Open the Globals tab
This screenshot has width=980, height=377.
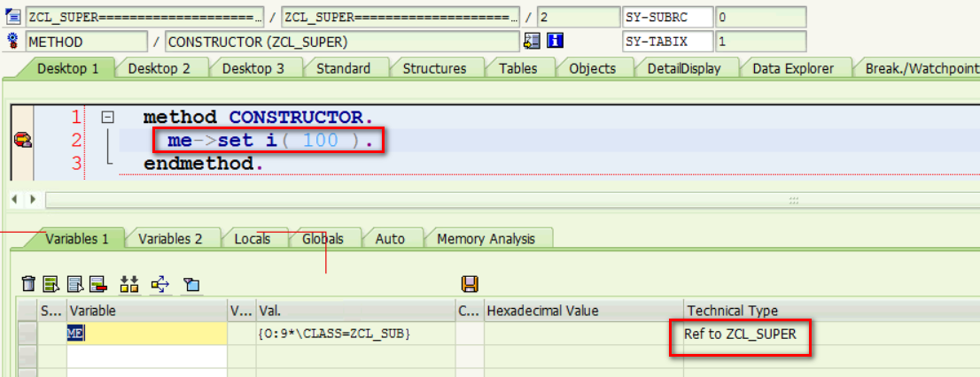[x=323, y=238]
